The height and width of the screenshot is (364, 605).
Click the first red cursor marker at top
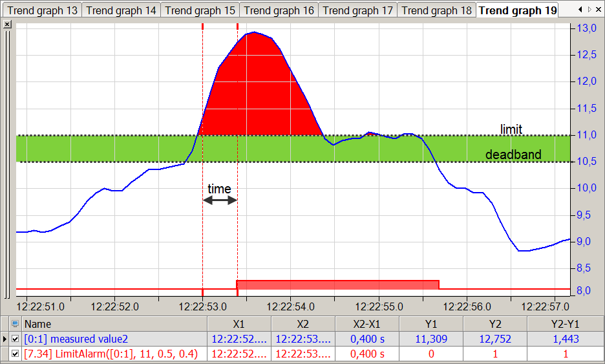[x=202, y=27]
